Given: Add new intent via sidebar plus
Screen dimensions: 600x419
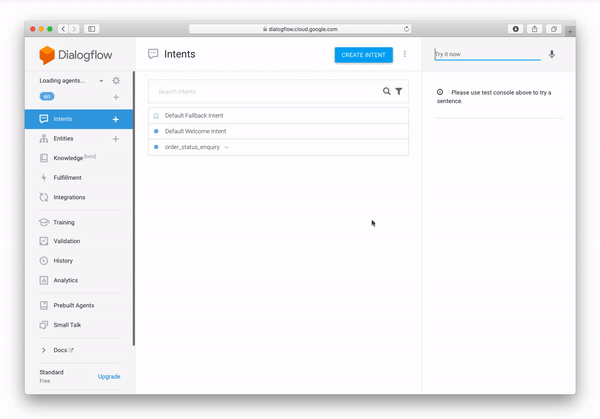Looking at the screenshot, I should [x=116, y=119].
